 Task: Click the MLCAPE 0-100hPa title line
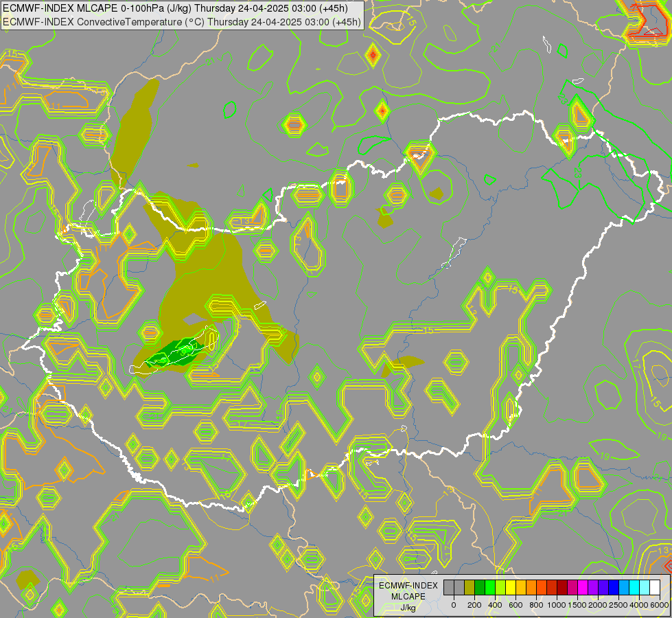tap(175, 8)
